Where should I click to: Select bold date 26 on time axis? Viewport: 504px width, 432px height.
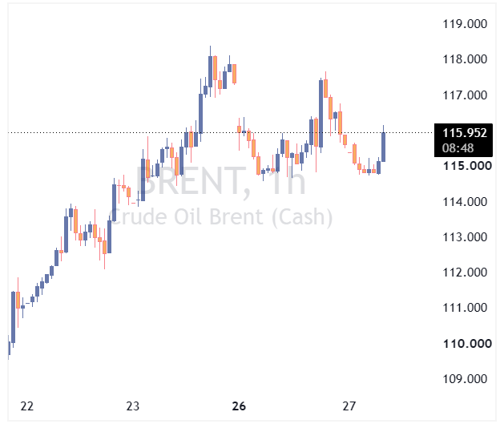point(239,406)
